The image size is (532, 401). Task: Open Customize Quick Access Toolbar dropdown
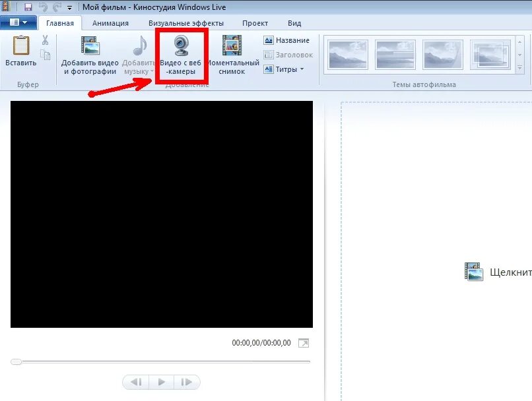click(69, 7)
